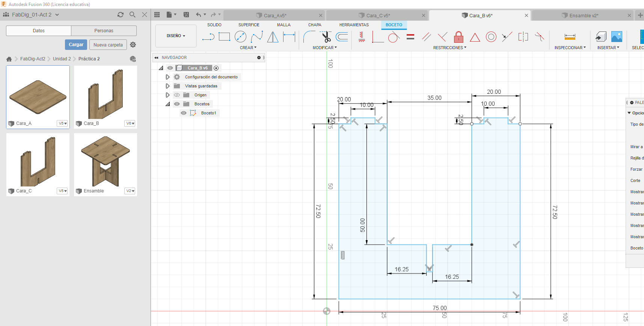Select the Fillet tool
The image size is (644, 326).
(309, 37)
